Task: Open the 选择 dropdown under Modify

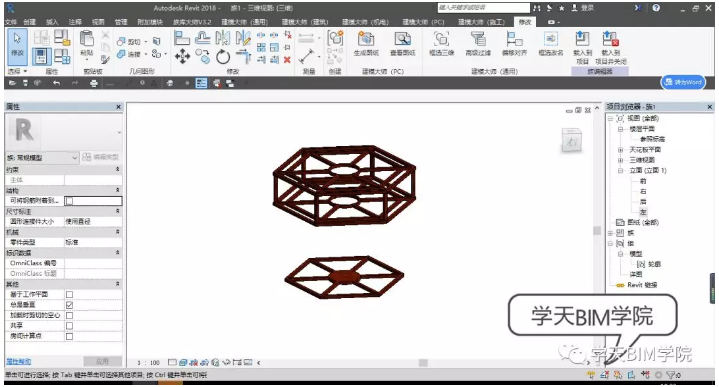Action: point(17,72)
